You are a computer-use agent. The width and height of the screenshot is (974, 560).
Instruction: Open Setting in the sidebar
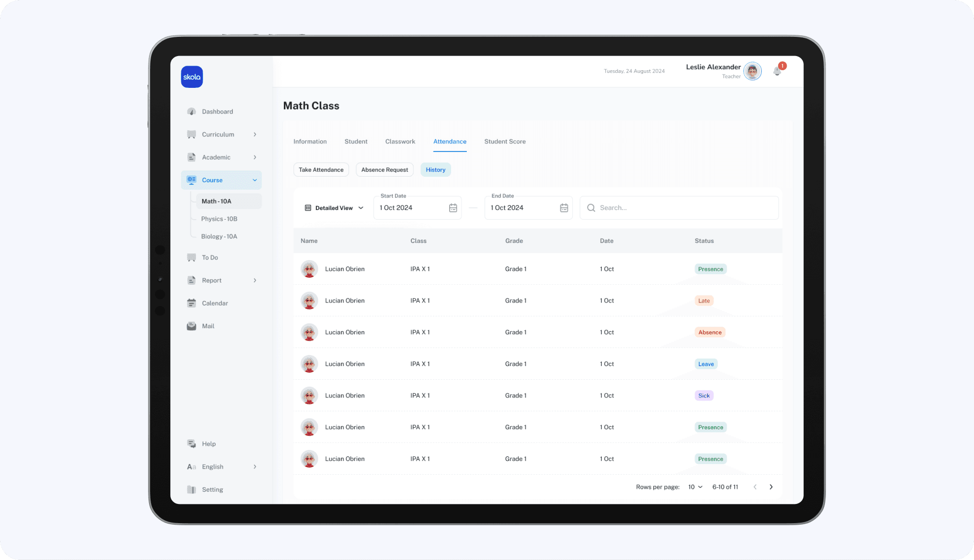point(212,490)
